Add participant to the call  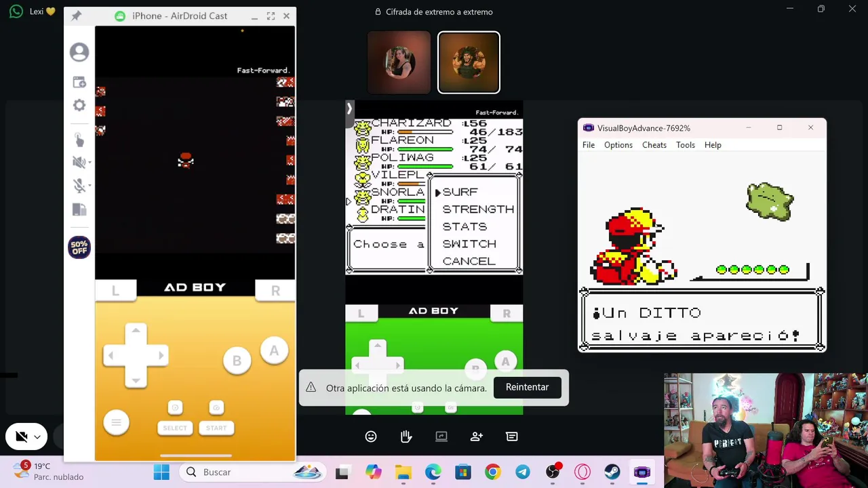point(477,436)
